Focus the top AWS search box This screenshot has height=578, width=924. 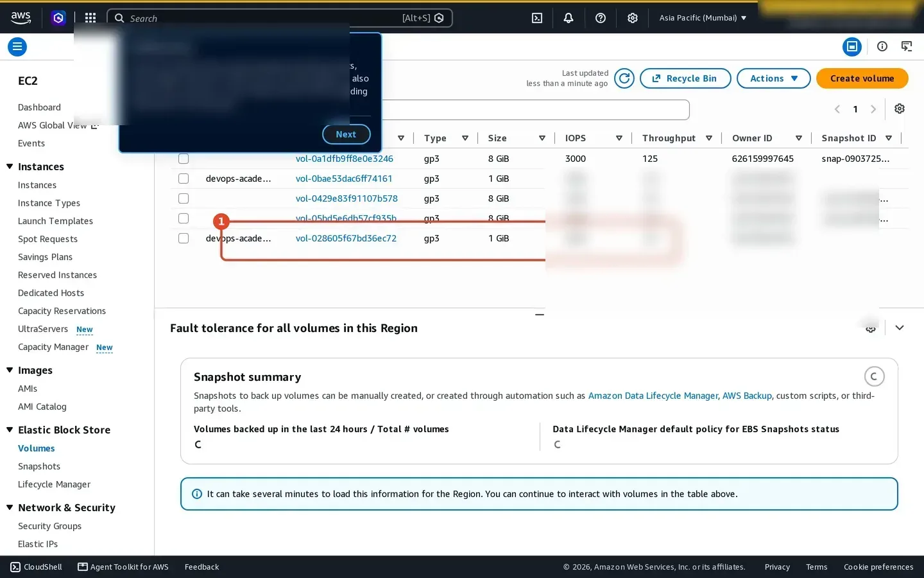click(x=280, y=18)
